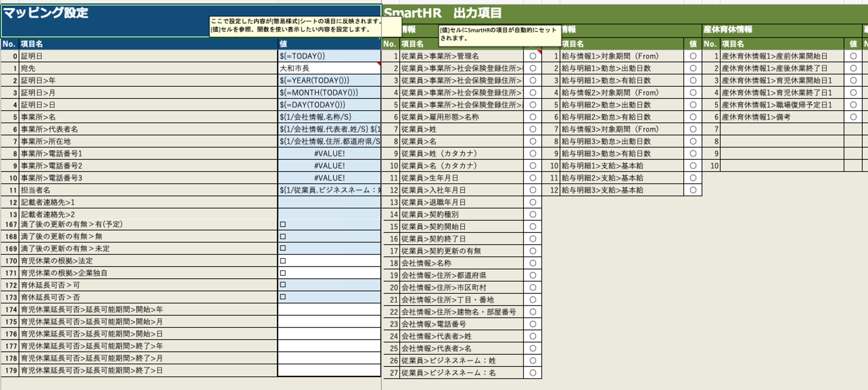Select the マッピング設定 title header
The height and width of the screenshot is (390, 868).
click(46, 13)
